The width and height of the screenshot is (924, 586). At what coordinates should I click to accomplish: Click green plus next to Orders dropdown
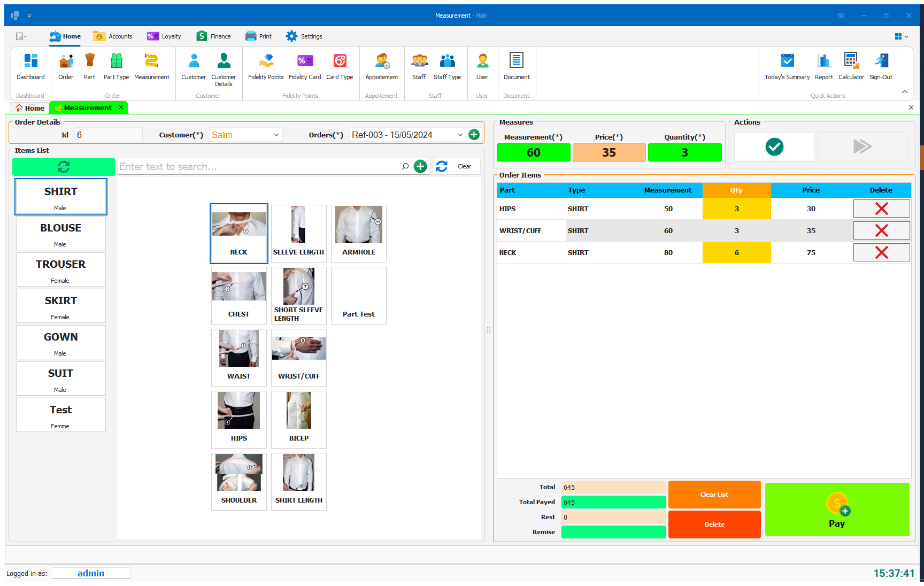click(474, 135)
